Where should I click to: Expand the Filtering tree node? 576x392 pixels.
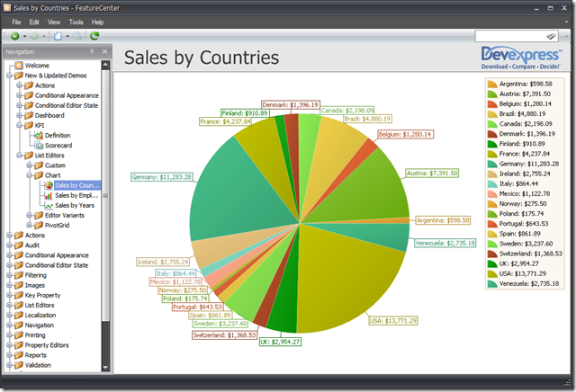click(9, 275)
